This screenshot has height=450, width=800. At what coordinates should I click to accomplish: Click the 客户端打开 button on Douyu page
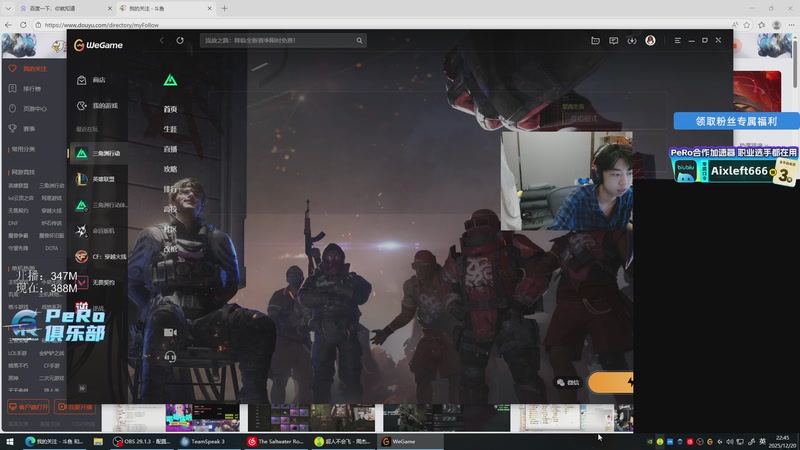coord(28,407)
